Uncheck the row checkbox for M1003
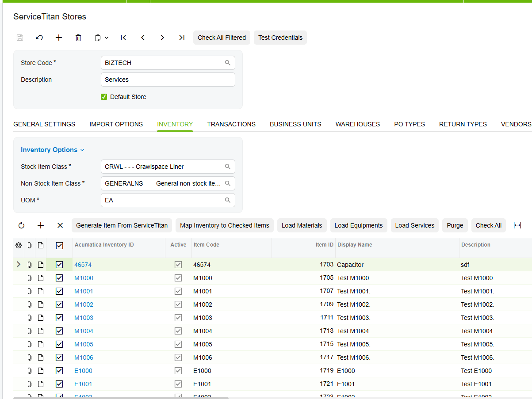Viewport: 532px width, 399px height. click(59, 318)
